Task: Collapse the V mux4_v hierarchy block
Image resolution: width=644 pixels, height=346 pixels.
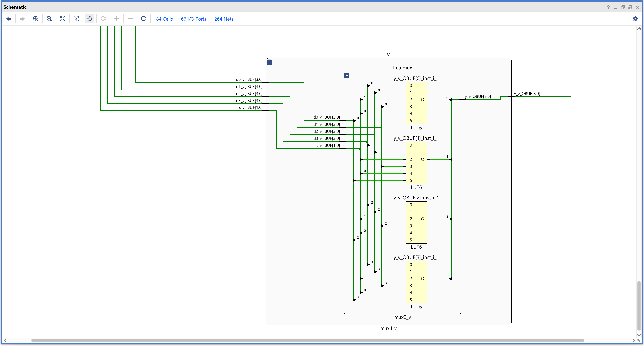Action: 269,62
